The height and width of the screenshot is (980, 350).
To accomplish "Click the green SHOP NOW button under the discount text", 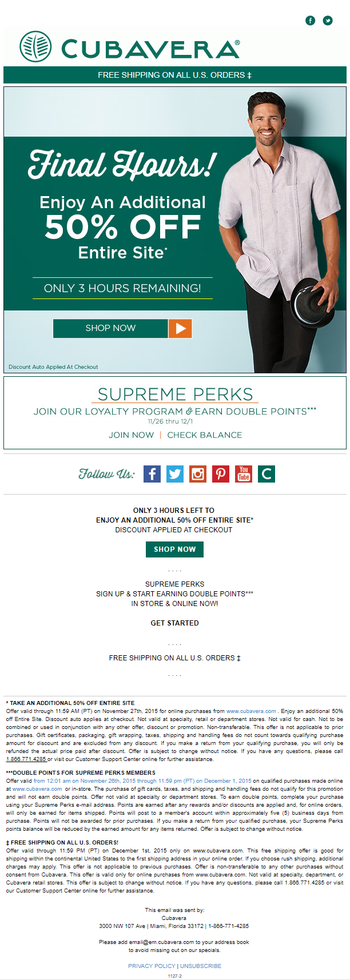I will [x=174, y=549].
